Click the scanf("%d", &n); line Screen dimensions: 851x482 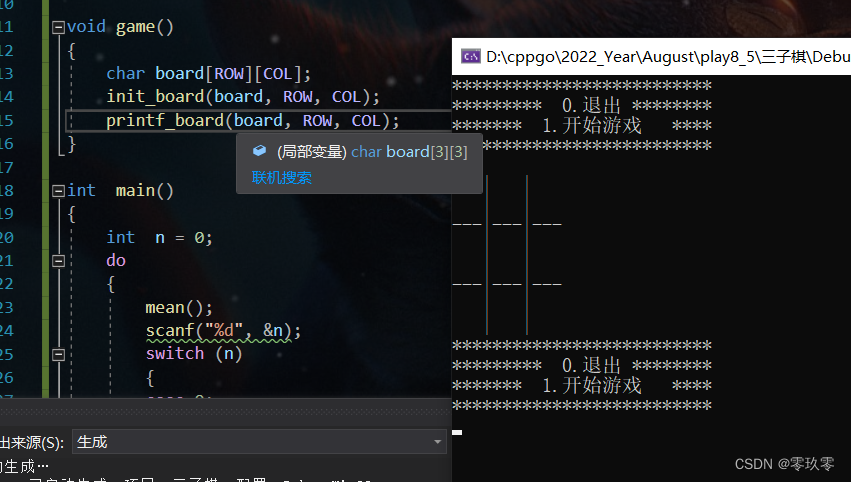pyautogui.click(x=223, y=331)
